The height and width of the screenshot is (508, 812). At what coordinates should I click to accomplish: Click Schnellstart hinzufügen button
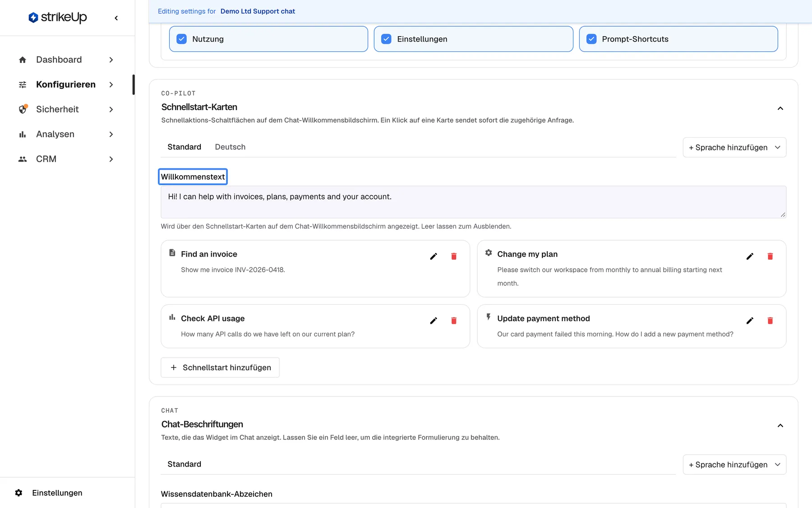tap(220, 368)
